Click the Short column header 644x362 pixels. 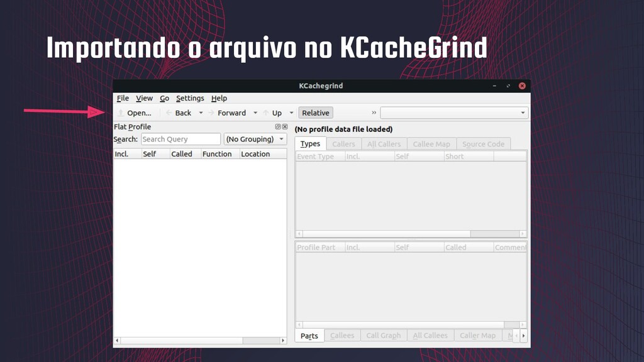pos(469,156)
